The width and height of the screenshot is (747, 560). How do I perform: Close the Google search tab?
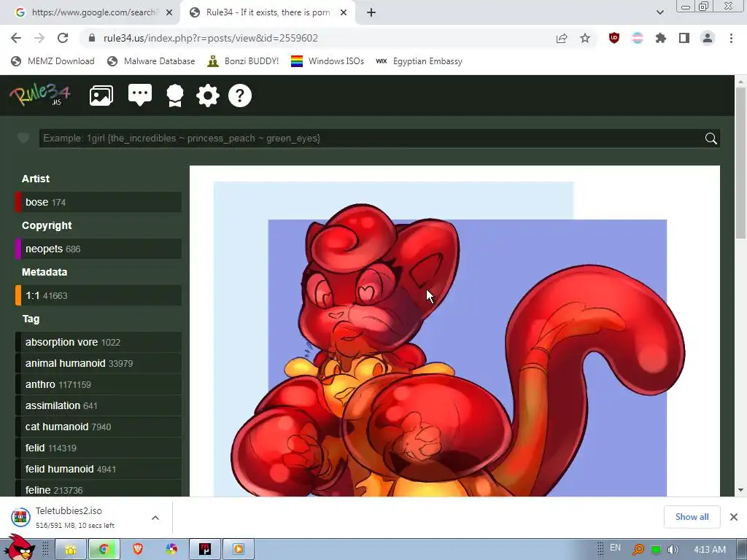point(169,13)
